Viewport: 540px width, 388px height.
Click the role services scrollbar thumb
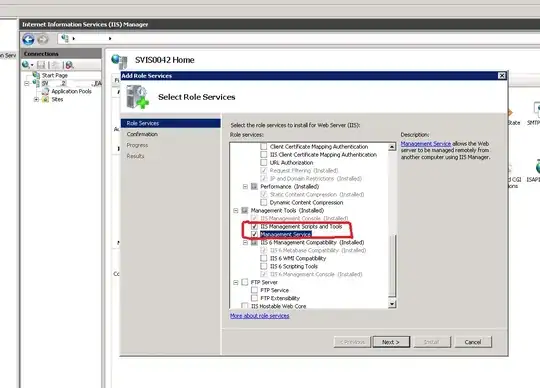coord(392,265)
